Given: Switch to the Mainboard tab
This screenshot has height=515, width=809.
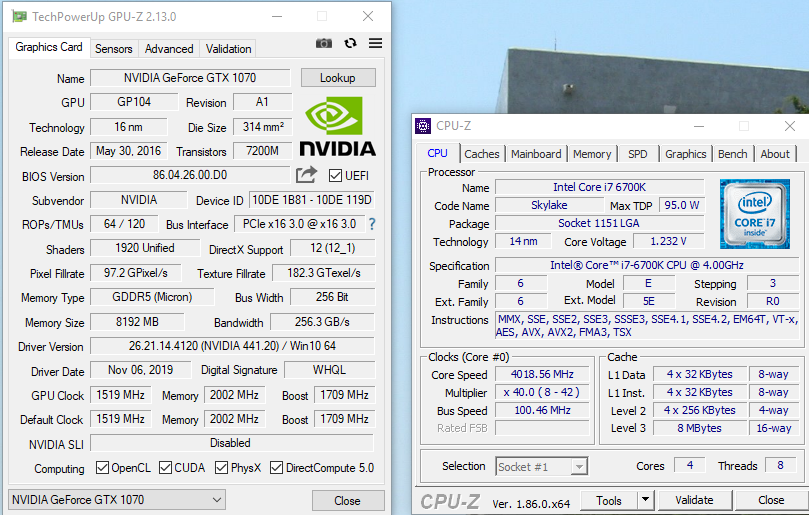Looking at the screenshot, I should pyautogui.click(x=536, y=154).
